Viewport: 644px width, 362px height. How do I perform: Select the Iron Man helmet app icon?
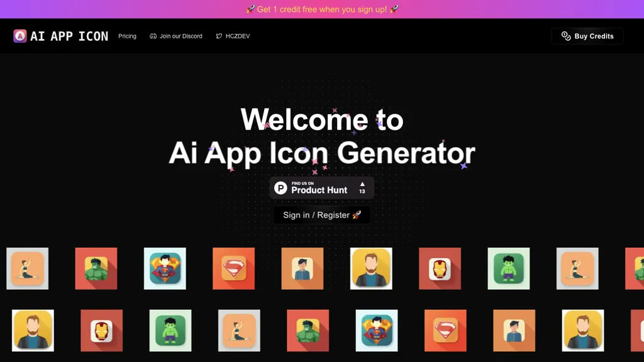click(440, 268)
